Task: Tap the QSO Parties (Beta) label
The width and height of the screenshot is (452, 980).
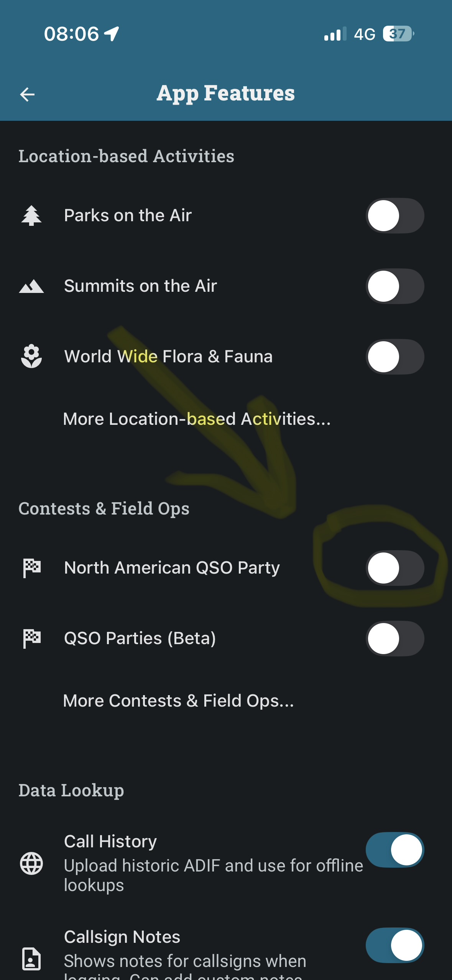Action: coord(140,638)
